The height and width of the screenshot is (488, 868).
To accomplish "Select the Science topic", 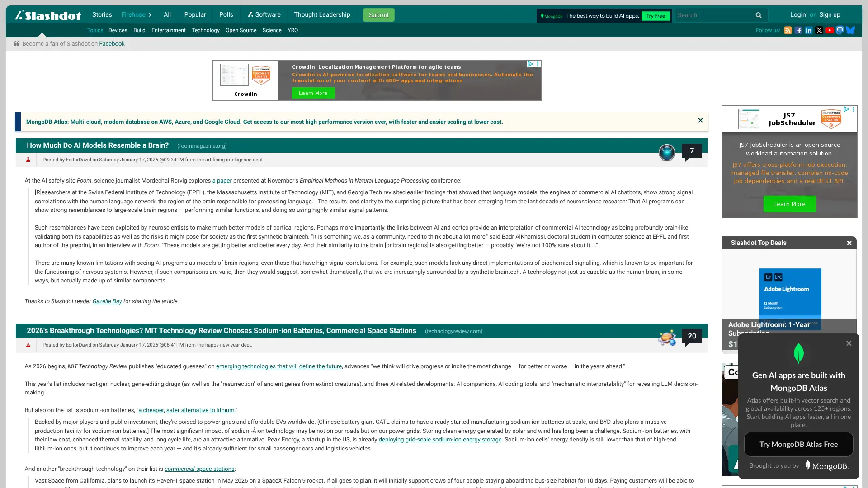I will tap(272, 30).
